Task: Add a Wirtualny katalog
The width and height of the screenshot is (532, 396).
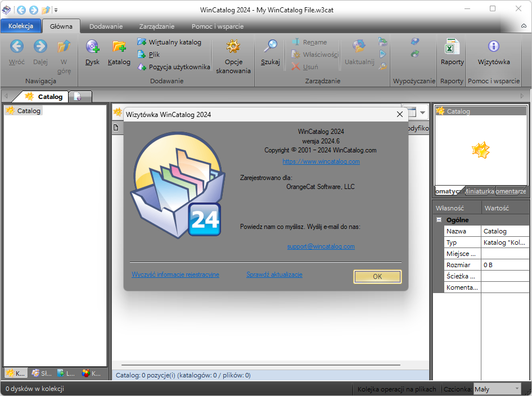Action: click(x=169, y=42)
